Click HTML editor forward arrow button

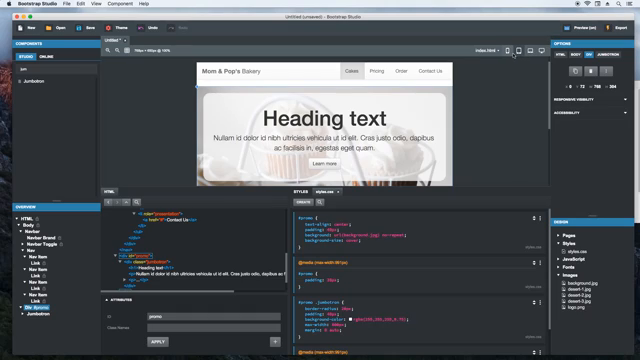pos(117,202)
